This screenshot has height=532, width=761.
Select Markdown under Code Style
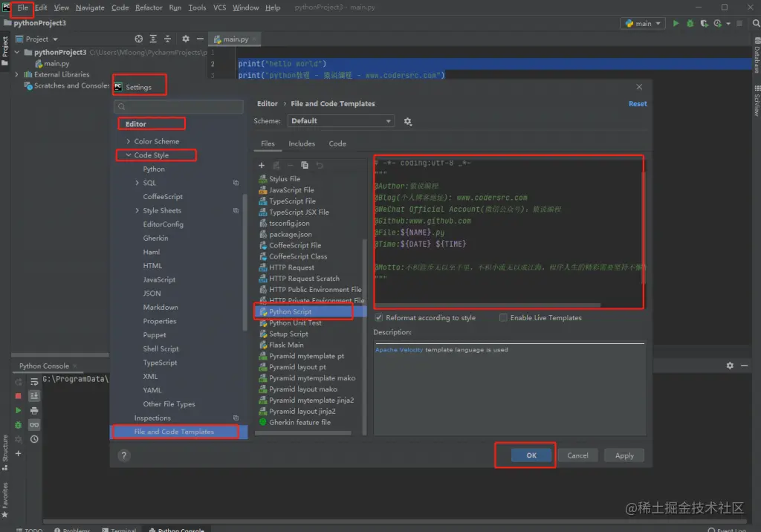tap(161, 308)
